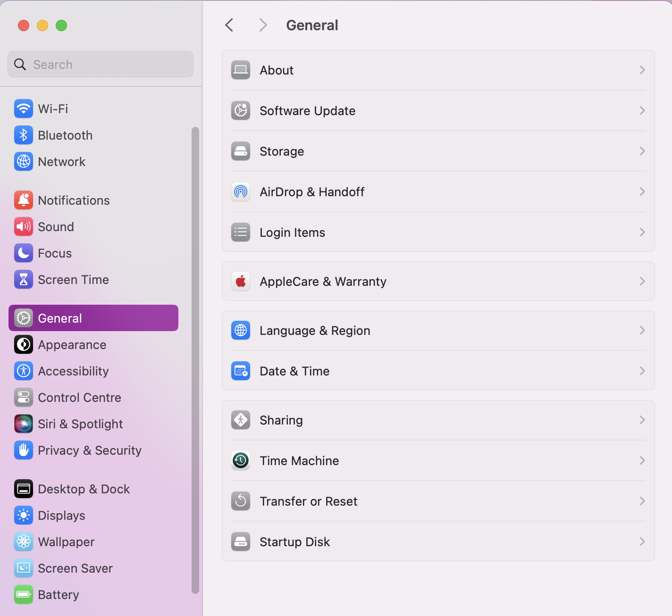The height and width of the screenshot is (616, 672).
Task: Select General in the sidebar
Action: click(59, 318)
